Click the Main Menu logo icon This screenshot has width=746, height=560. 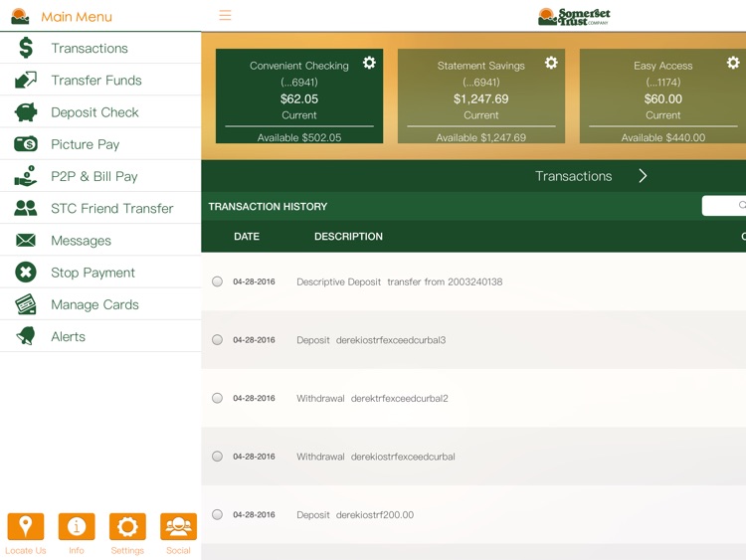point(21,17)
